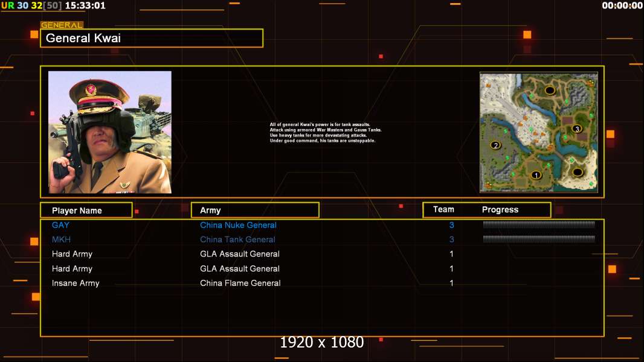Click the China Nuke General army entry
The image size is (644, 362).
coord(238,225)
